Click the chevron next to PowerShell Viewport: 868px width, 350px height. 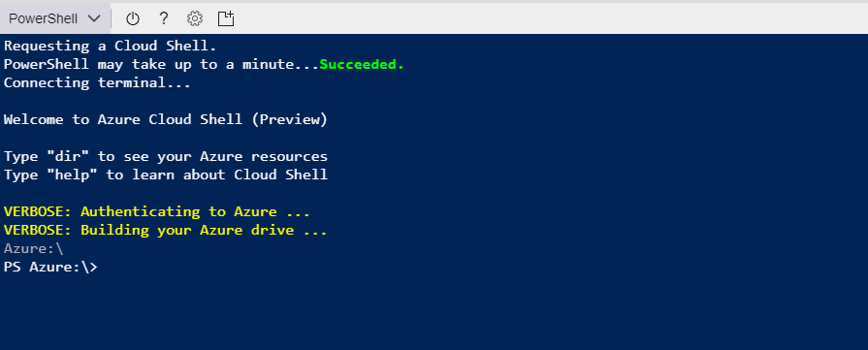[94, 18]
